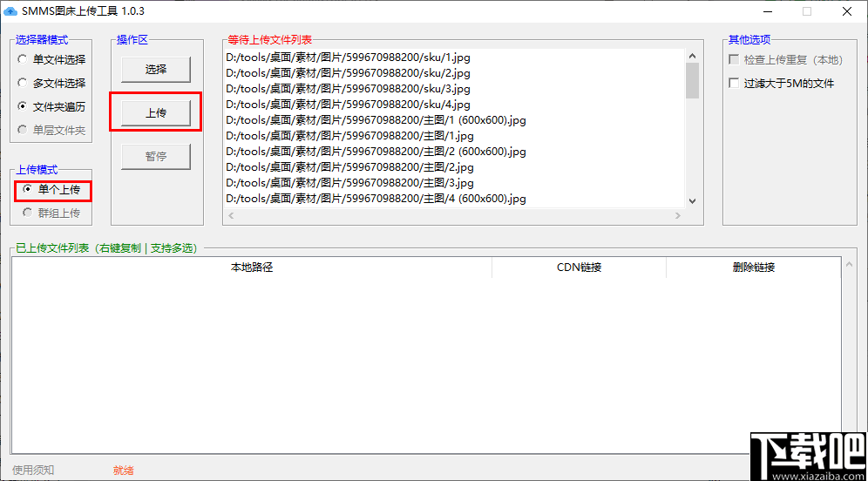Click vertical scrollbar thumb in pending list

(692, 81)
